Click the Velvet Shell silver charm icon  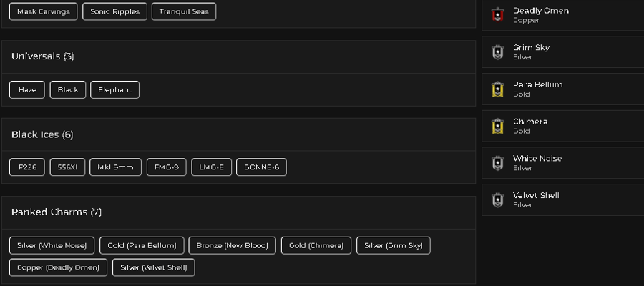[x=497, y=199]
